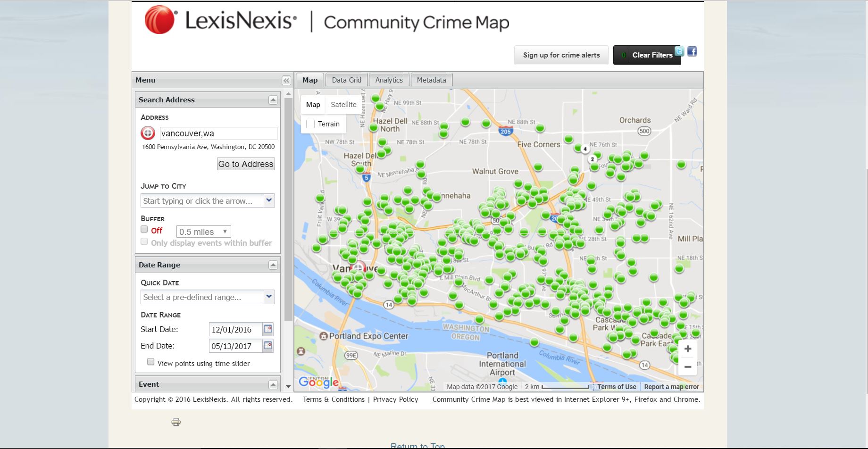Click the Facebook share icon

coord(692,51)
